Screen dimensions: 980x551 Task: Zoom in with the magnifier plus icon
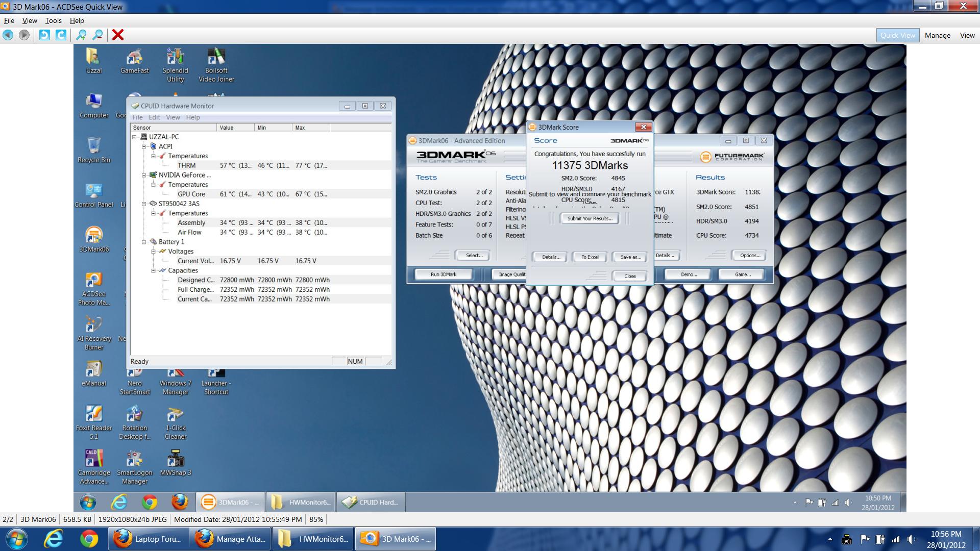(81, 35)
